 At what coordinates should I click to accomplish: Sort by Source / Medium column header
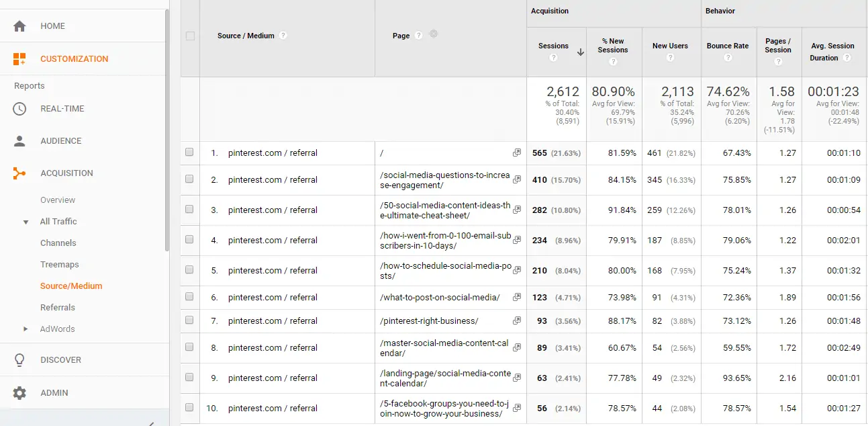click(246, 36)
